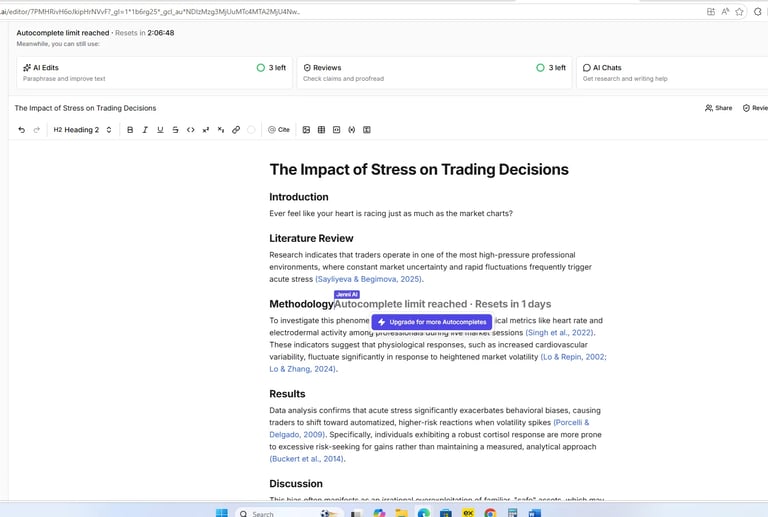The height and width of the screenshot is (517, 768).
Task: Toggle underline formatting
Action: (x=160, y=130)
